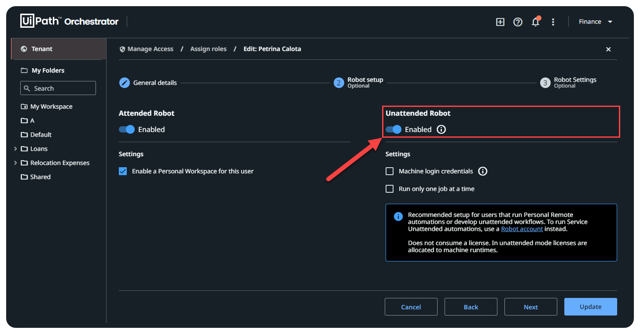Go to Assign roles breadcrumb
Screen dimensions: 644x334
208,49
